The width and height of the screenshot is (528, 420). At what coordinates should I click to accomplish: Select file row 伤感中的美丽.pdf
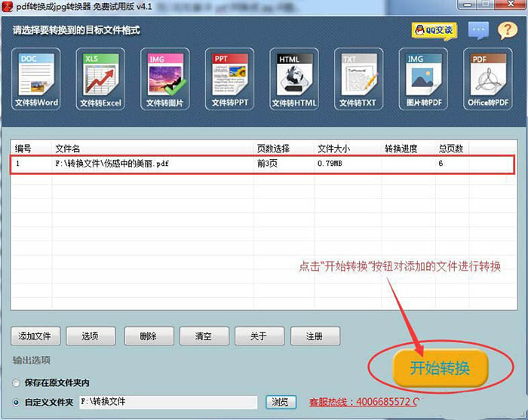pos(262,164)
